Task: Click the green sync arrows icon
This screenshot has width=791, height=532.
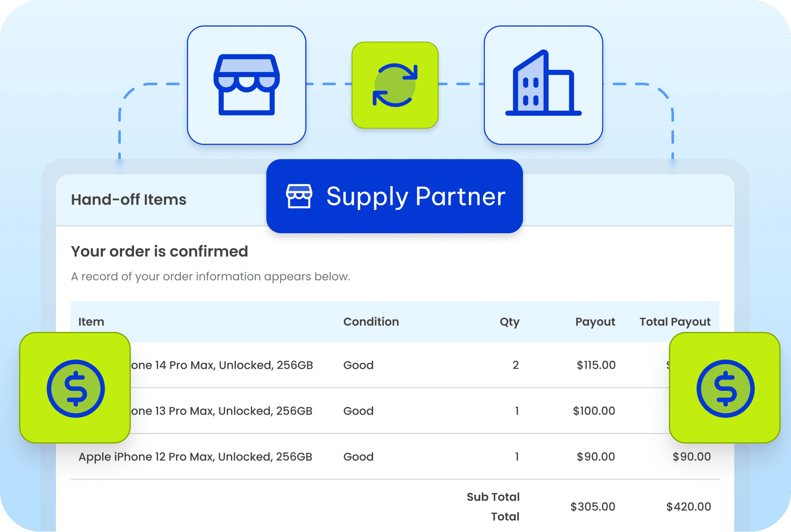Action: click(x=395, y=85)
